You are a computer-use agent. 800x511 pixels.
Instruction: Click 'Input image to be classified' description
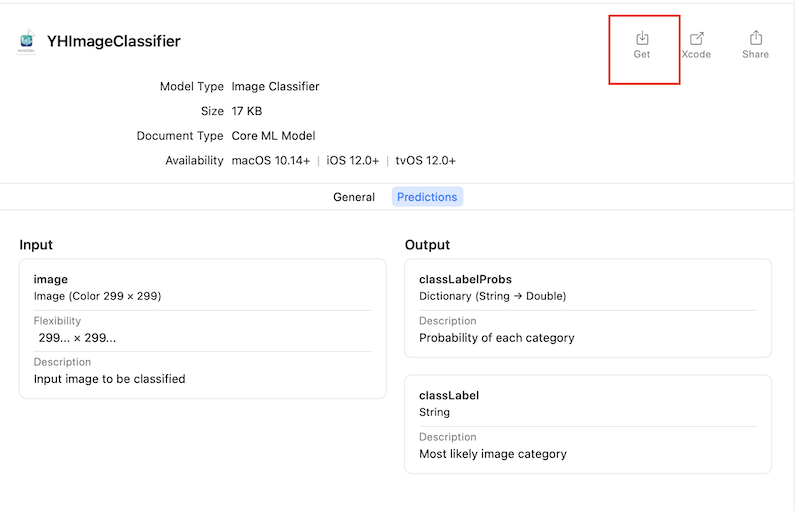[x=109, y=379]
